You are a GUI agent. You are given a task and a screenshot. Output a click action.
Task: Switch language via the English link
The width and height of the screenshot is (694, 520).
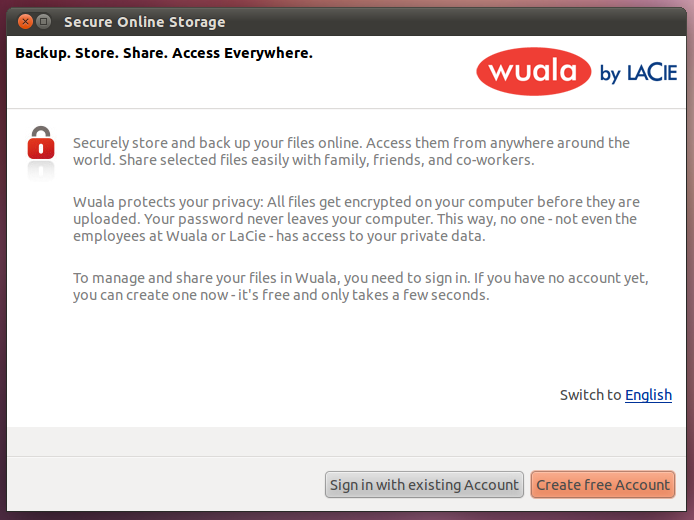pyautogui.click(x=648, y=395)
